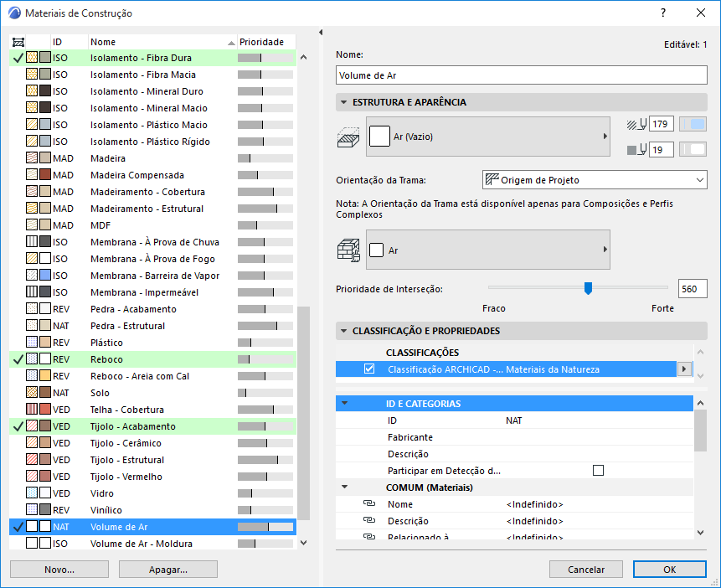Click the cut fill structure icon
The image size is (721, 588).
[x=348, y=137]
